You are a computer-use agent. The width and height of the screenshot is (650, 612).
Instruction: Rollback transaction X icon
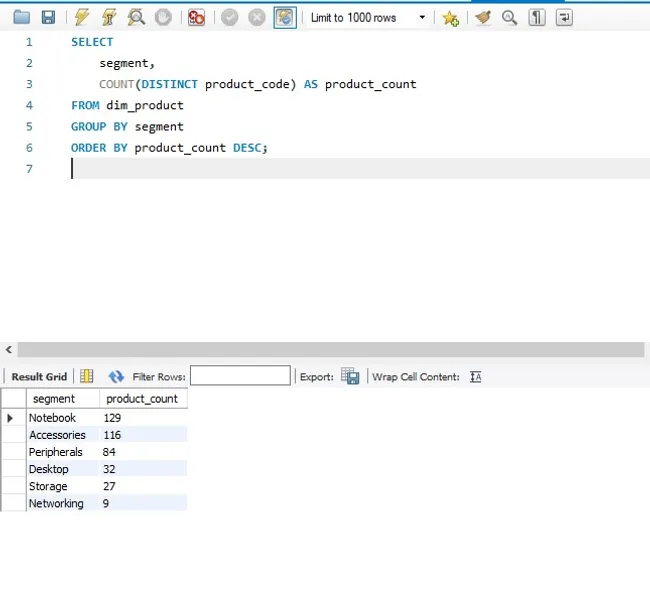257,17
